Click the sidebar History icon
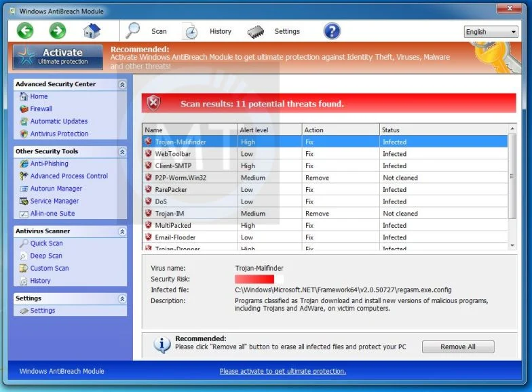Image resolution: width=532 pixels, height=392 pixels. point(24,281)
